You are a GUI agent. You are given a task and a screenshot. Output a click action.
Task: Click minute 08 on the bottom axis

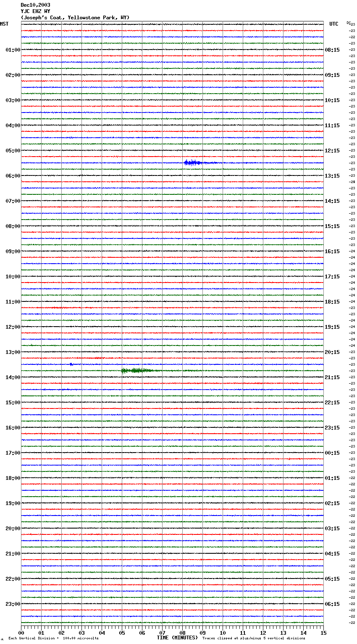pyautogui.click(x=182, y=633)
